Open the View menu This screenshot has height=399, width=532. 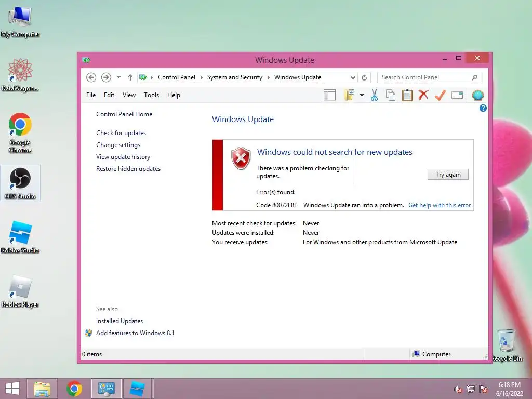[x=129, y=95]
